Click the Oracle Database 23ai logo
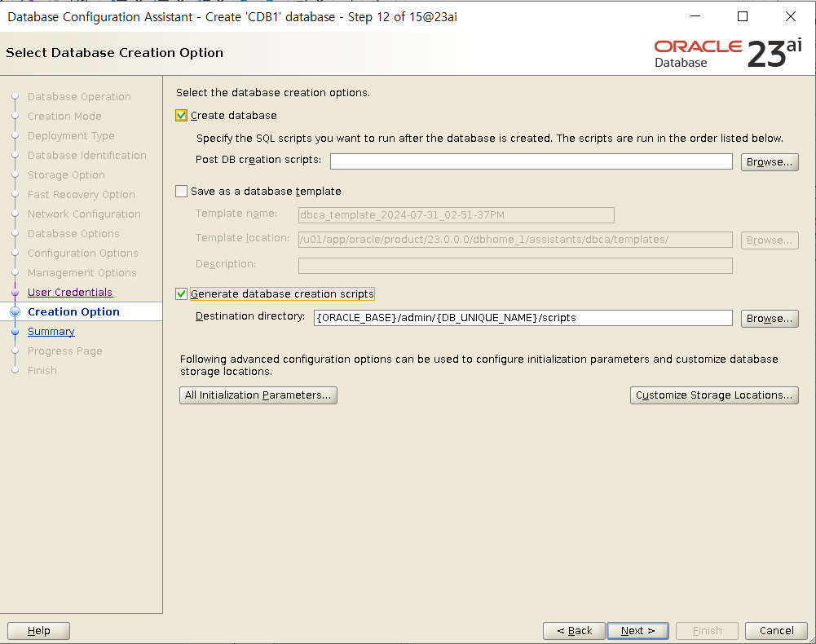Viewport: 816px width, 644px height. point(727,53)
